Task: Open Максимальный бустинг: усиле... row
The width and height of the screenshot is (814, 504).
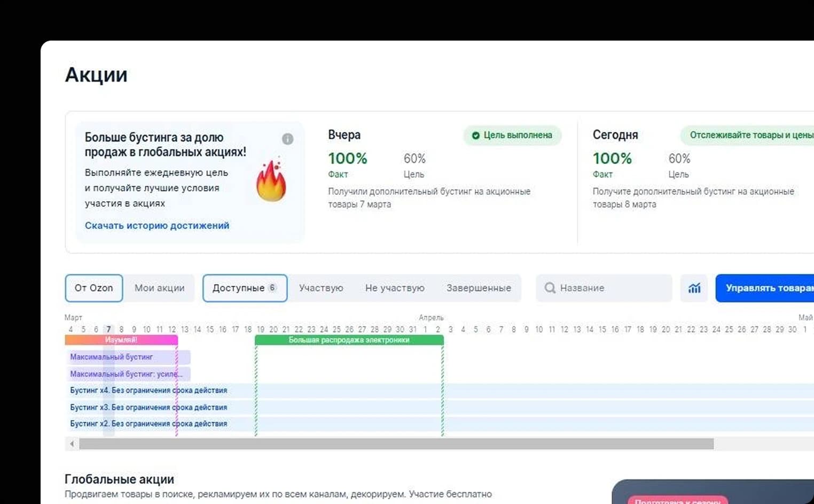Action: (128, 374)
